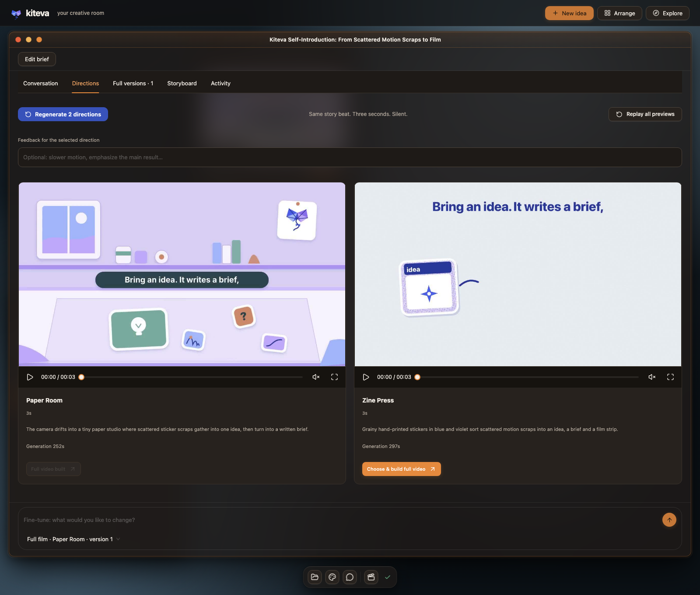
Task: Click the Zine Press title
Action: [378, 400]
